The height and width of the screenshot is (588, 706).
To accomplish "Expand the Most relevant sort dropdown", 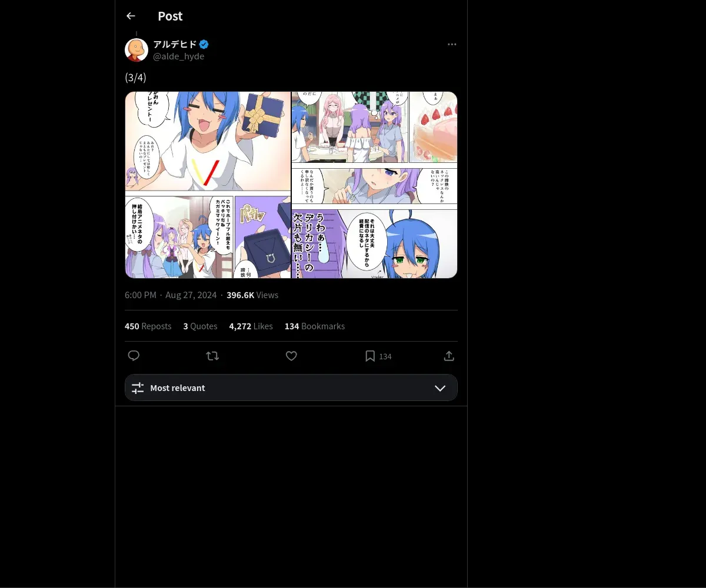I will pos(291,387).
